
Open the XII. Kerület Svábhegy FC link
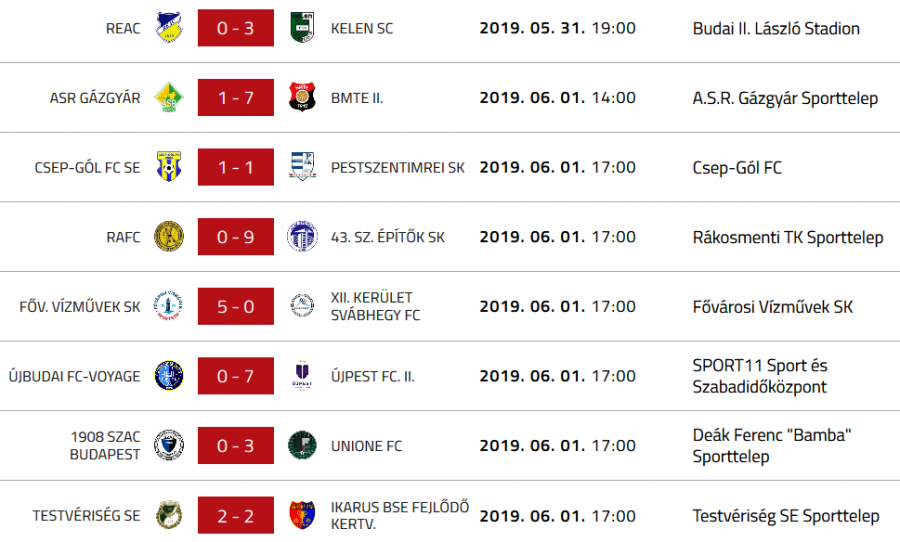pyautogui.click(x=375, y=307)
